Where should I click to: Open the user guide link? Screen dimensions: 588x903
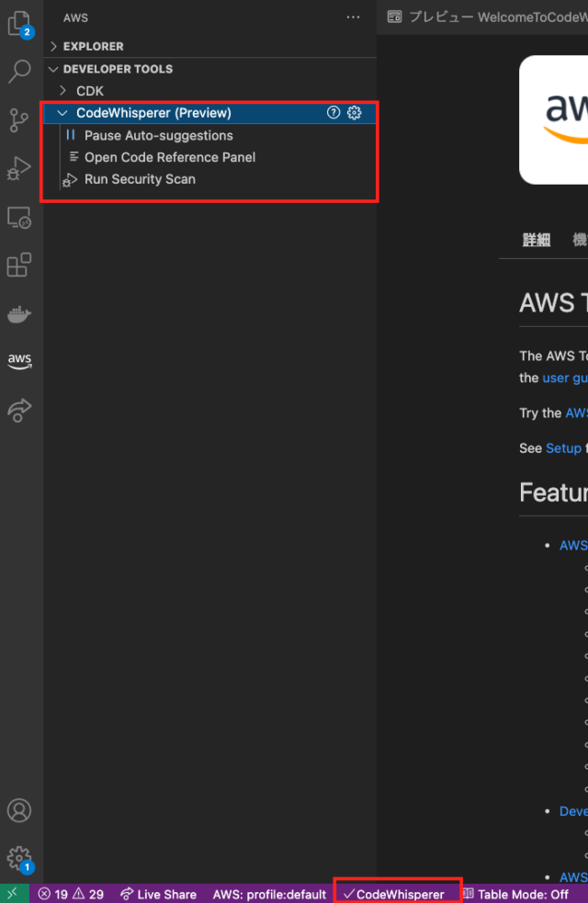(565, 378)
